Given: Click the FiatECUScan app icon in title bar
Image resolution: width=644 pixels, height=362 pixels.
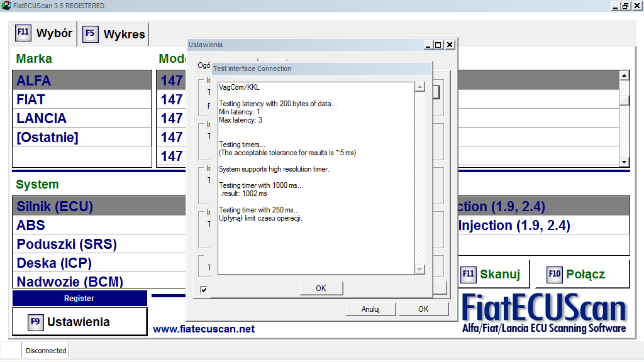Looking at the screenshot, I should tap(6, 5).
